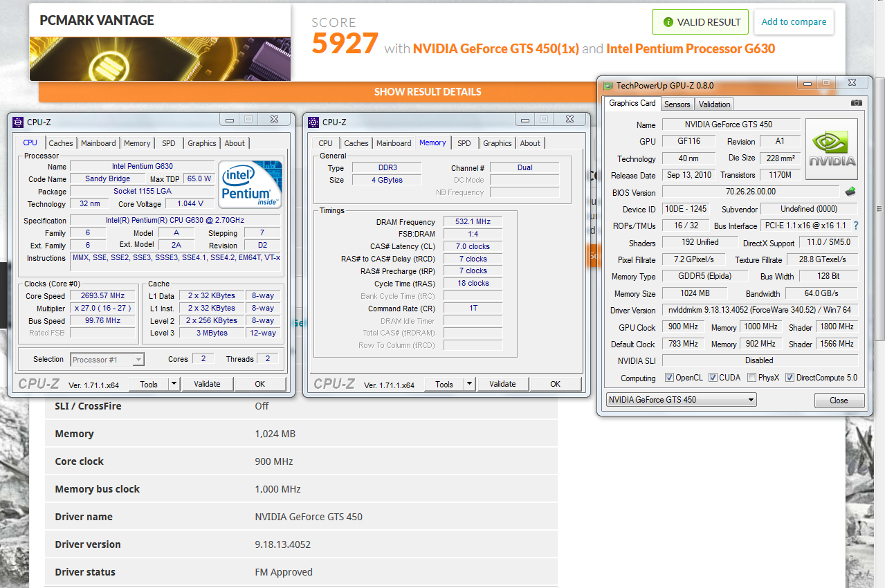Select Graphics Card tab in GPU-Z
885x588 pixels.
(x=632, y=103)
